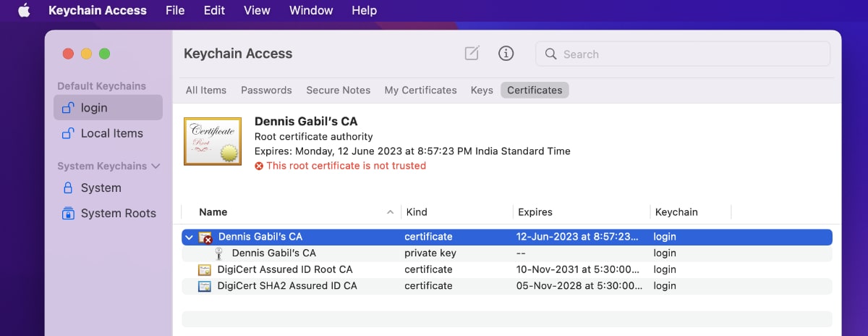Collapse the Dennis Gabil's CA certificate row
Viewport: 868px width, 336px height.
coord(190,237)
